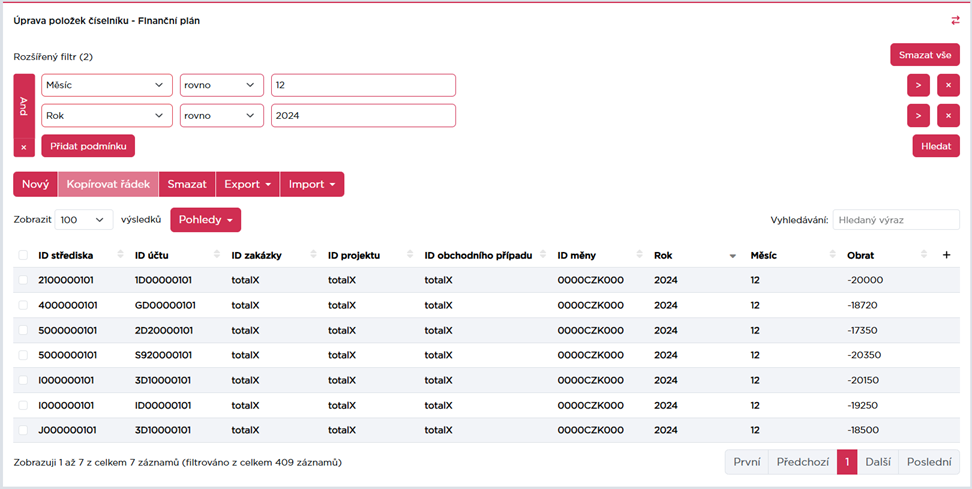The width and height of the screenshot is (972, 489).
Task: Open the Rok field dropdown
Action: tap(107, 115)
